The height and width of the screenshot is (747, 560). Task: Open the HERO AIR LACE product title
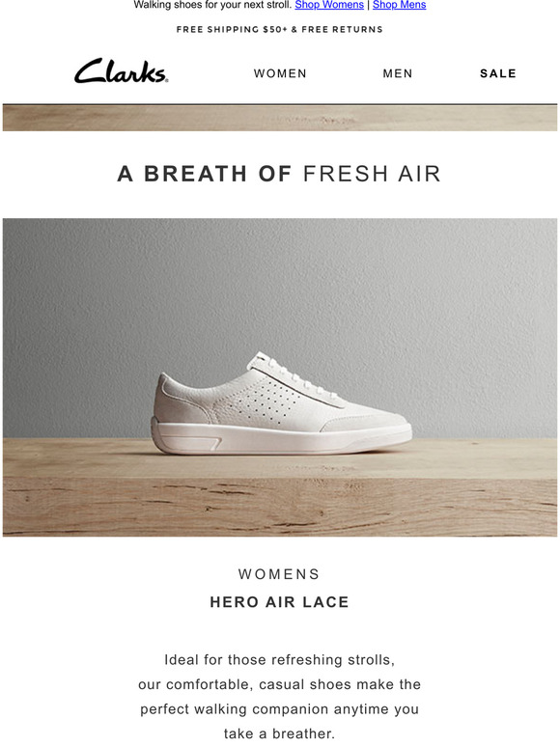(x=280, y=602)
